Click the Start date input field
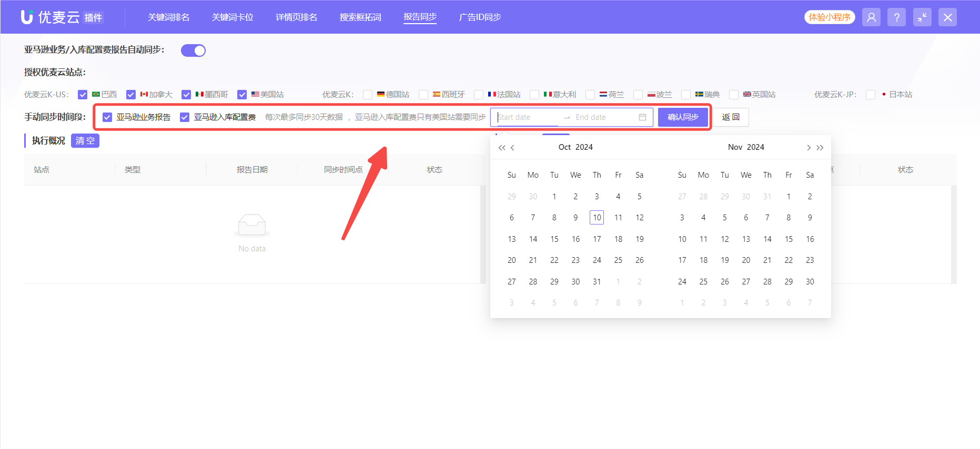980x449 pixels. [x=528, y=117]
